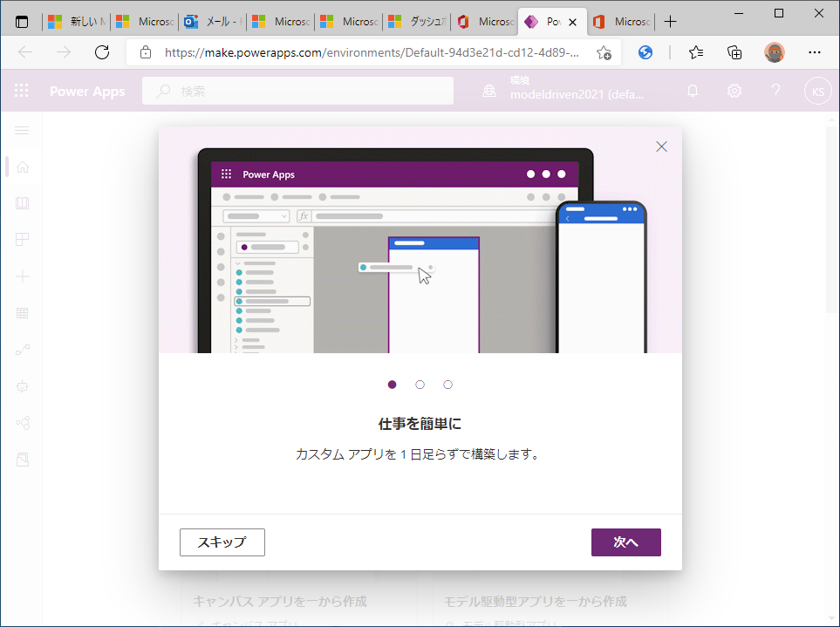Select the second carousel page dot

tap(420, 385)
